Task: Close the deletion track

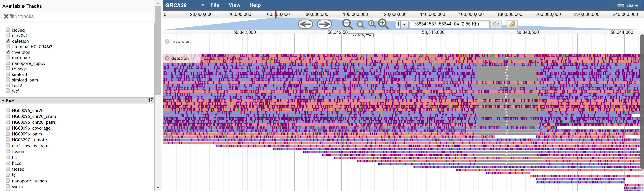Action: tap(167, 58)
